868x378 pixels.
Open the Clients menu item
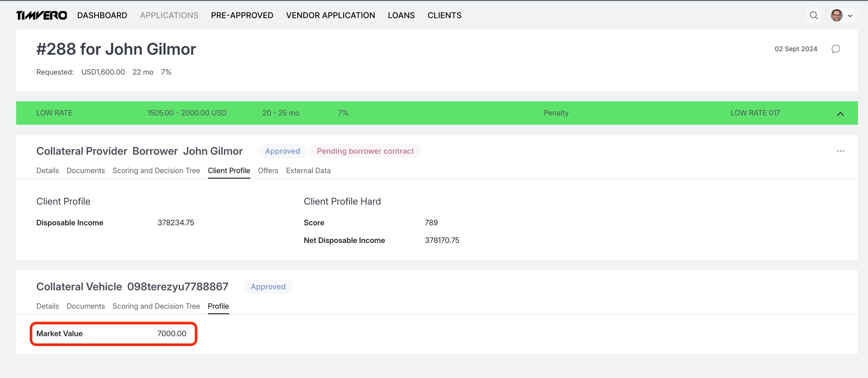pyautogui.click(x=444, y=15)
